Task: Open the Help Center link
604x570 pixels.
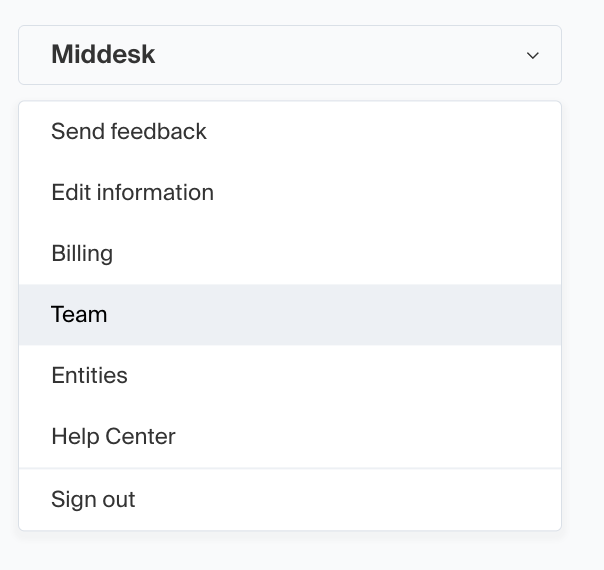Action: click(113, 437)
